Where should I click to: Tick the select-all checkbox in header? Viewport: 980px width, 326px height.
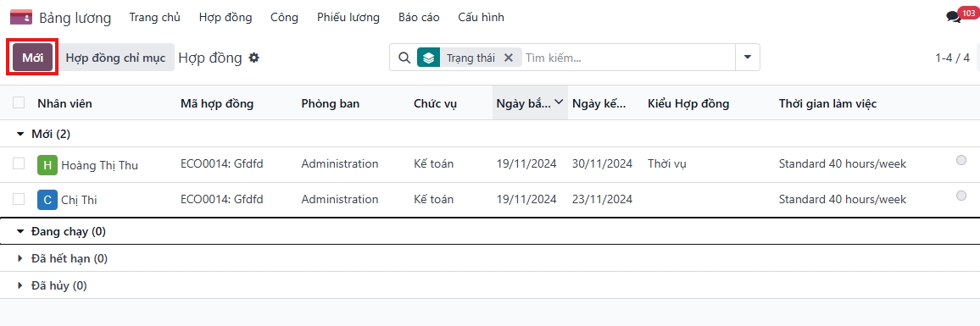tap(19, 103)
